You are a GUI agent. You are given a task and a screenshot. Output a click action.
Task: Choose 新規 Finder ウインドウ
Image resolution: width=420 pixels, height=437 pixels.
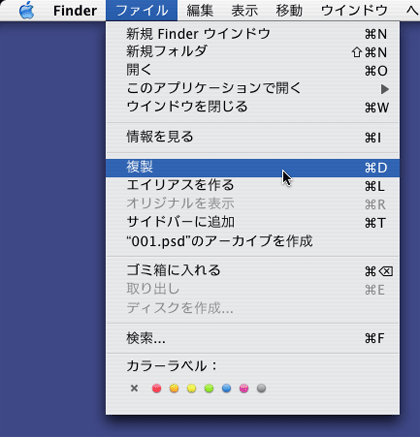tap(253, 34)
